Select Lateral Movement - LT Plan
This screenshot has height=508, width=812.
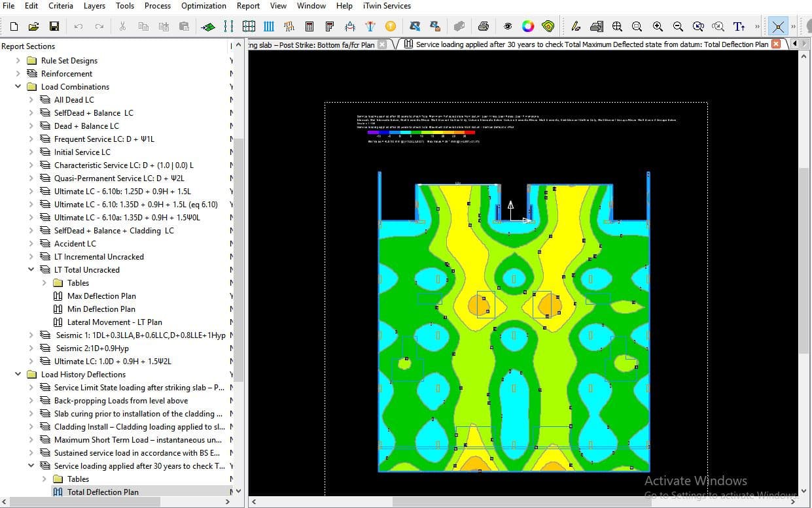(x=115, y=322)
